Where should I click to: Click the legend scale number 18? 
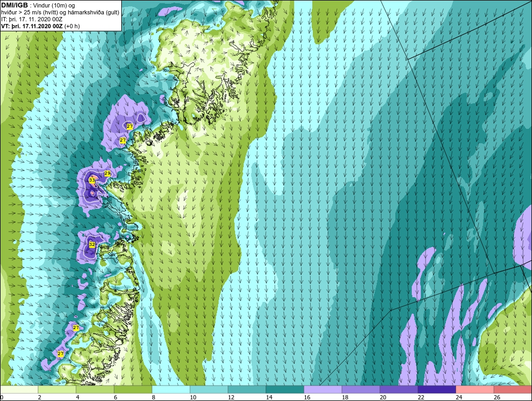tap(345, 398)
